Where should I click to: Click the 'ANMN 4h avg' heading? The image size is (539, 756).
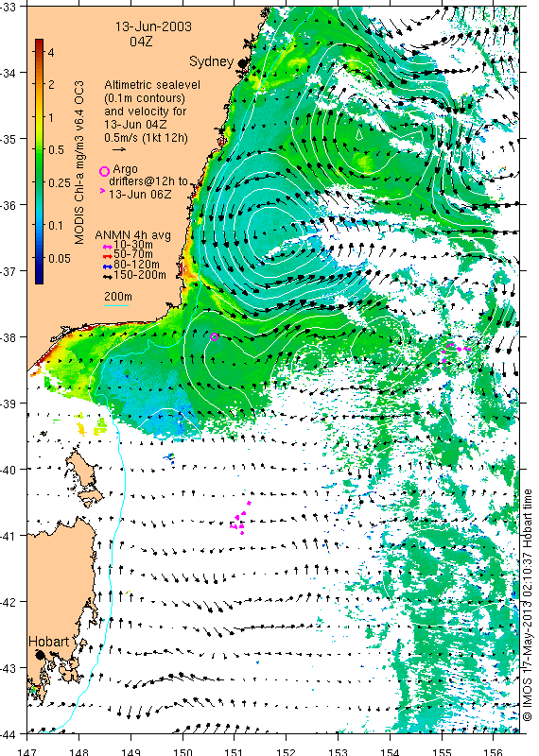[x=132, y=235]
